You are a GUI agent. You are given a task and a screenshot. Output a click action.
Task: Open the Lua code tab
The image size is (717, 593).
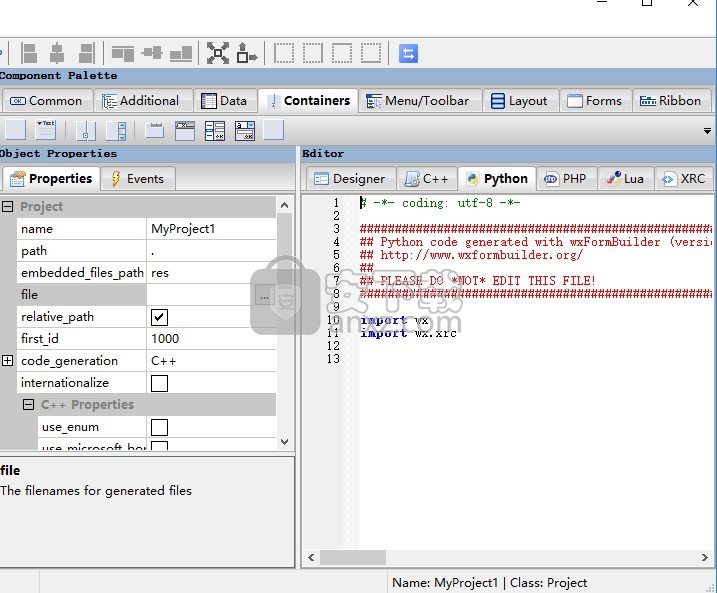pos(625,179)
